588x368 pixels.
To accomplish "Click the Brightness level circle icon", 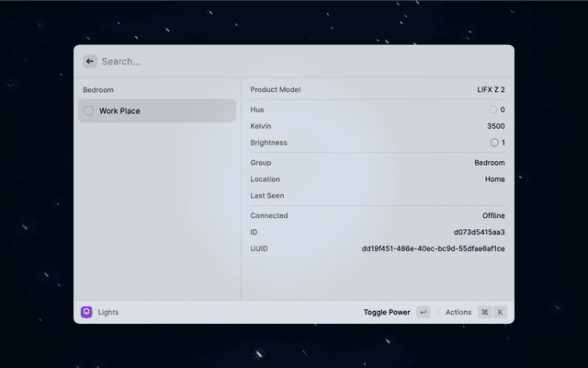I will pyautogui.click(x=494, y=143).
